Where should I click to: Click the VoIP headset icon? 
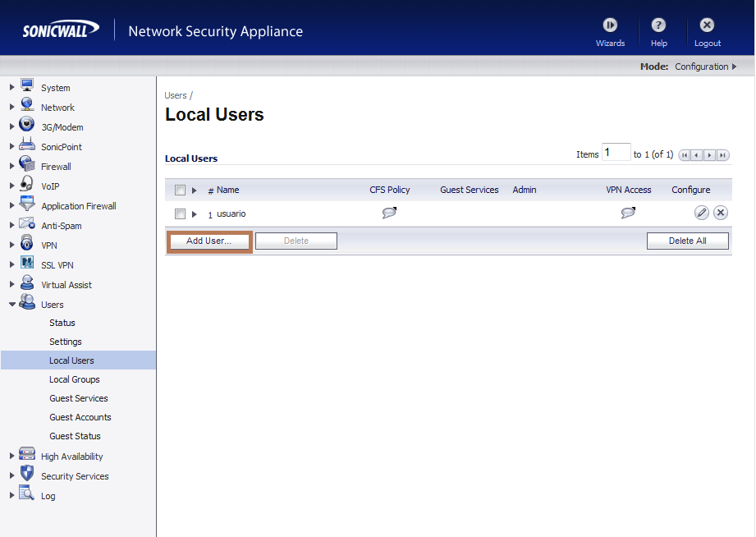[x=27, y=183]
